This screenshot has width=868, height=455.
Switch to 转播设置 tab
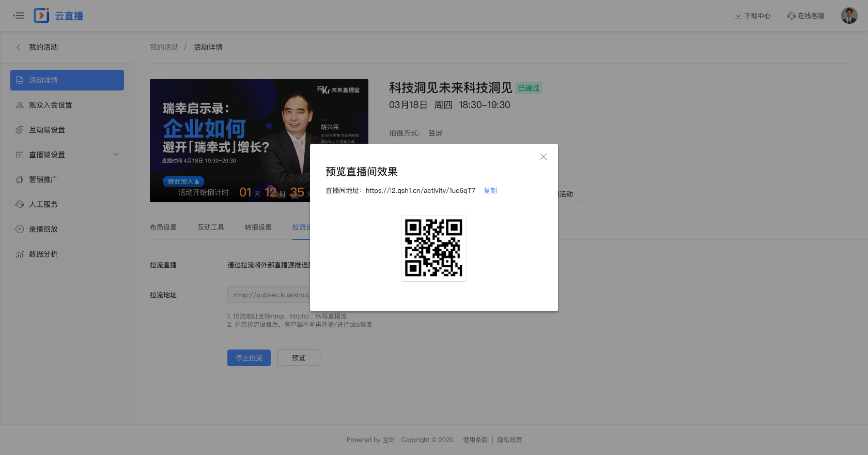[x=258, y=228]
